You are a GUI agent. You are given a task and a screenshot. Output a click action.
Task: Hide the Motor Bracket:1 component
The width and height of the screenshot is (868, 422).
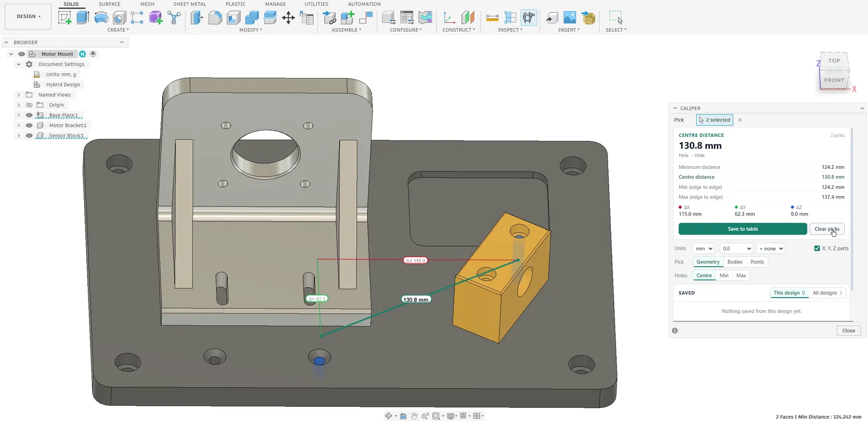click(29, 125)
